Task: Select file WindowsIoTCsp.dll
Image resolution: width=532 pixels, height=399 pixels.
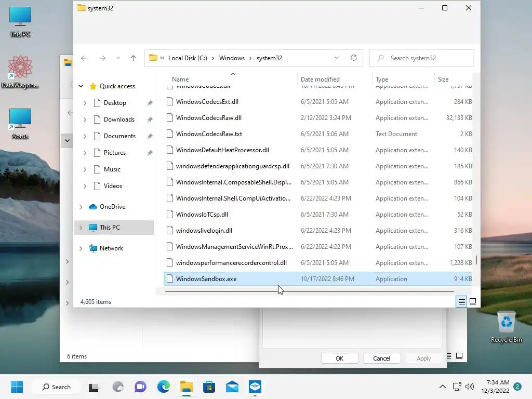Action: click(202, 215)
